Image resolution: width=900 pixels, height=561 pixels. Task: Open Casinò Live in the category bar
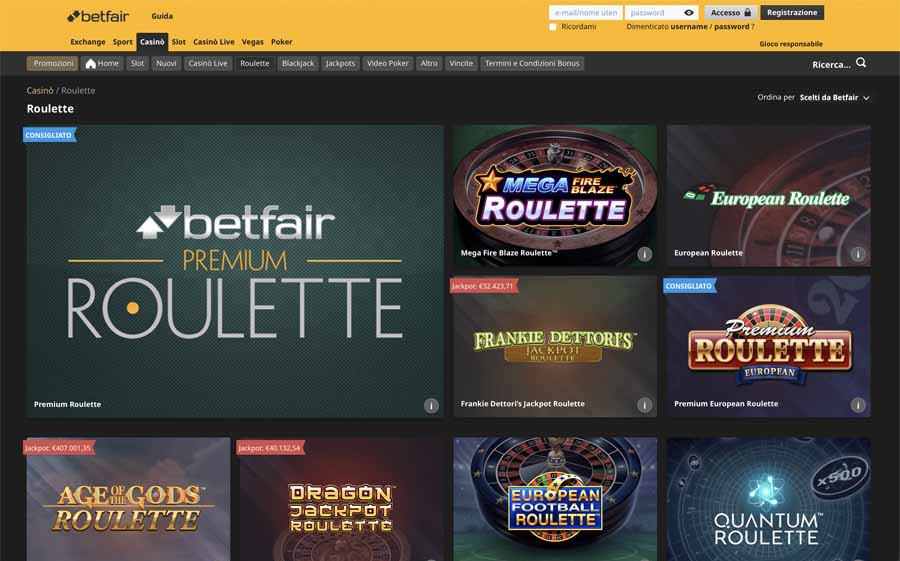pos(208,63)
